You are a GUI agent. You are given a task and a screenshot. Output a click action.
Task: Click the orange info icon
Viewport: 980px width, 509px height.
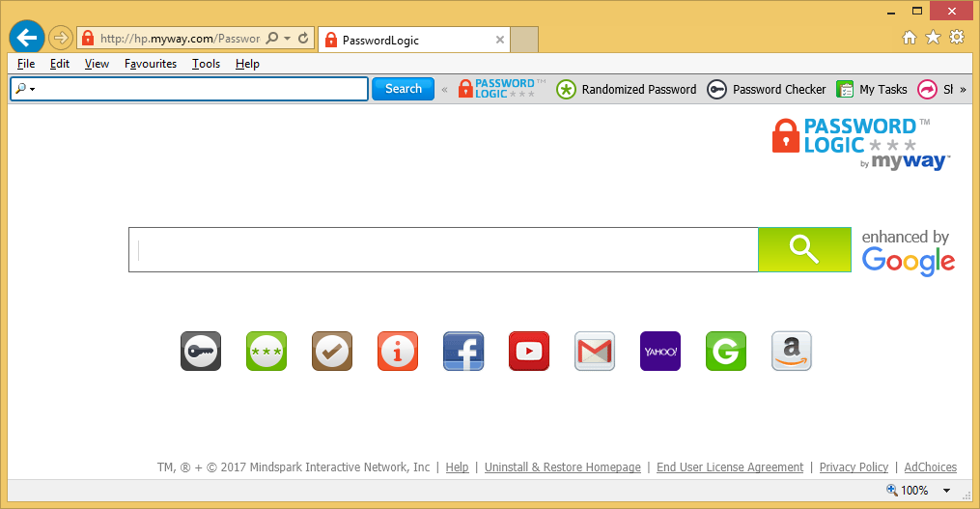click(x=398, y=352)
